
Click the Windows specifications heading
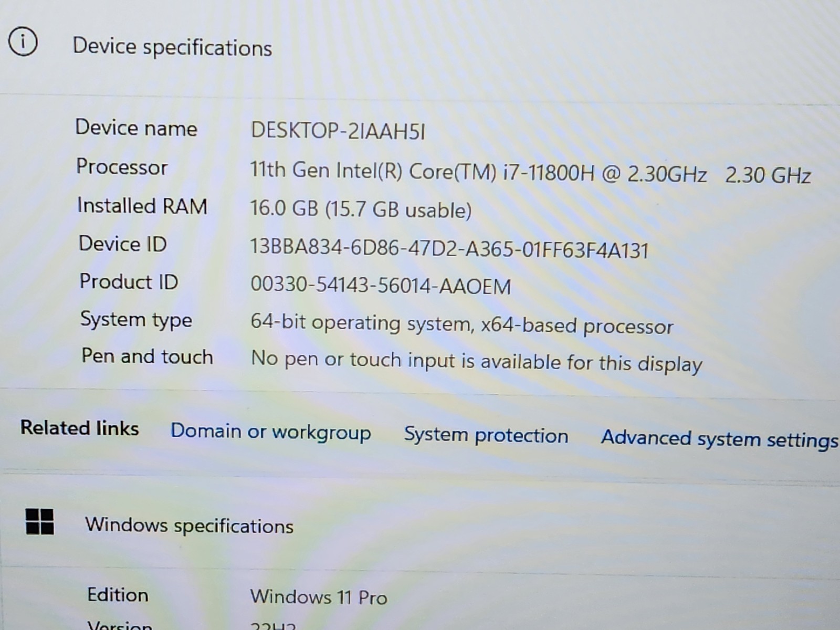click(x=190, y=526)
